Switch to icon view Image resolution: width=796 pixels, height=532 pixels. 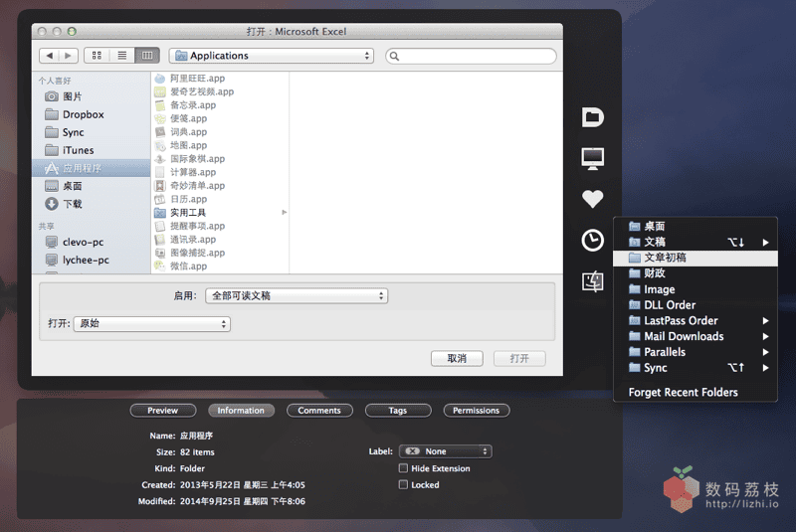(97, 56)
